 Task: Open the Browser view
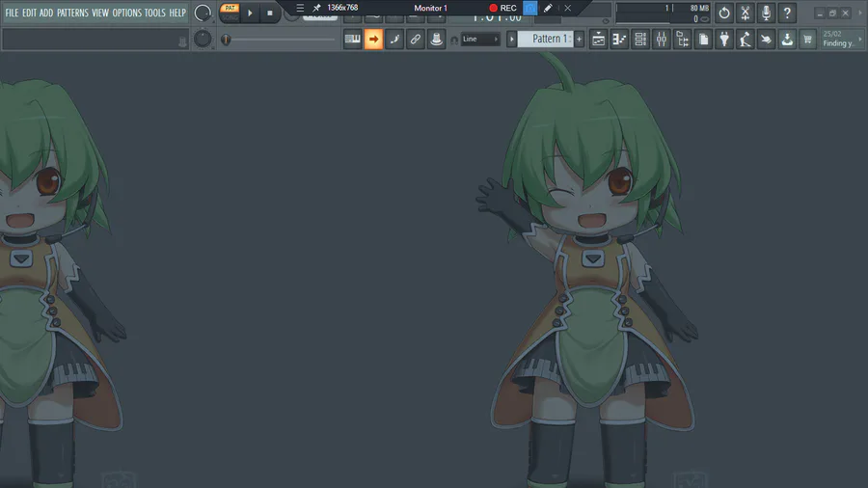click(x=683, y=40)
